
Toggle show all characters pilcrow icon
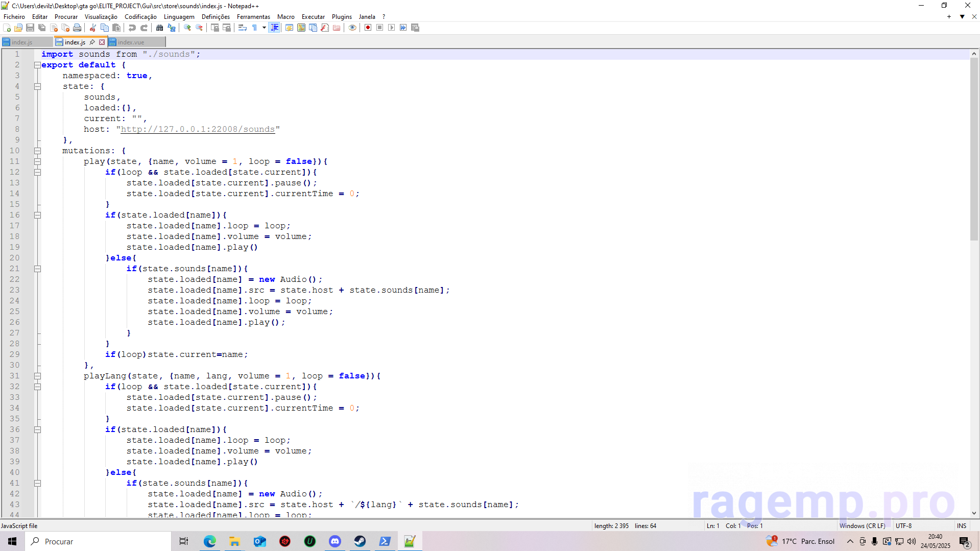(x=254, y=28)
